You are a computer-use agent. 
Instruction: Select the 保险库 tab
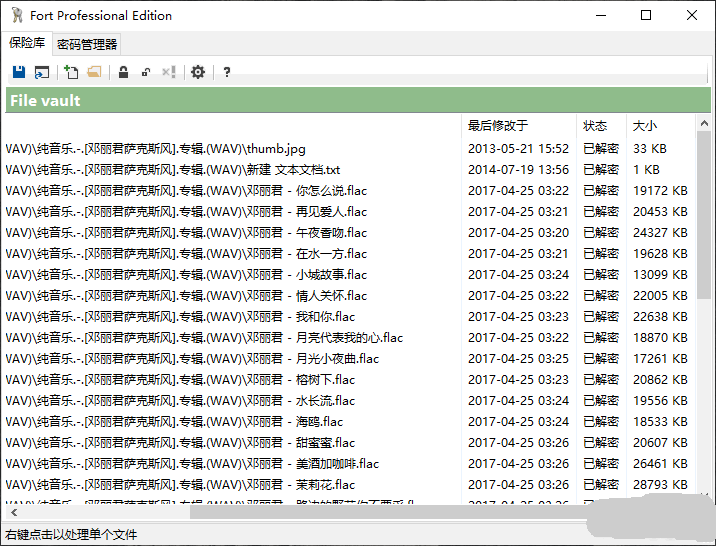pos(27,43)
